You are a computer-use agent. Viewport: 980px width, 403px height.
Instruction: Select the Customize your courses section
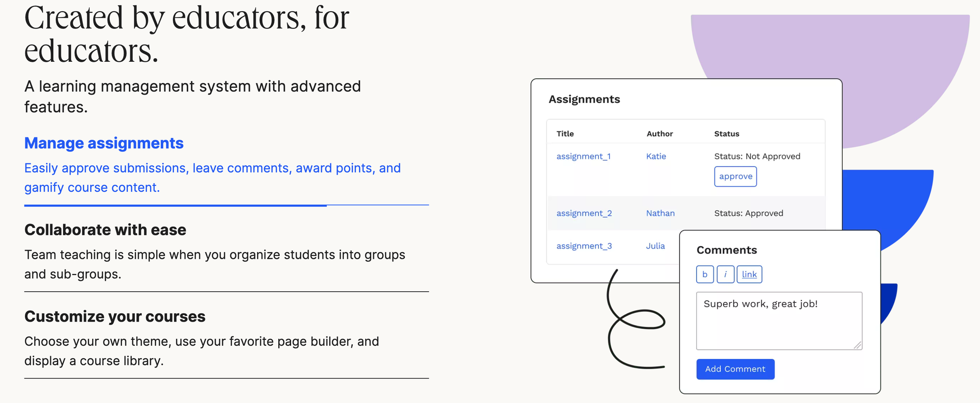pyautogui.click(x=115, y=316)
